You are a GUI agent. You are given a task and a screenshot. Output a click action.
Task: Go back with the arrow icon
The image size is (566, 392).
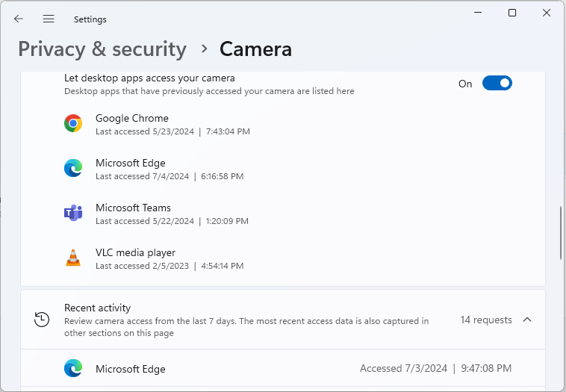tap(19, 19)
